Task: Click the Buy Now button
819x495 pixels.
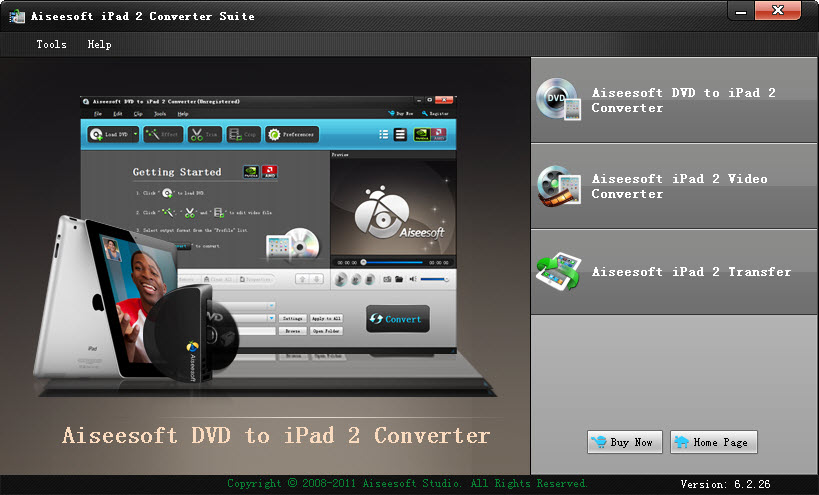Action: (x=625, y=442)
